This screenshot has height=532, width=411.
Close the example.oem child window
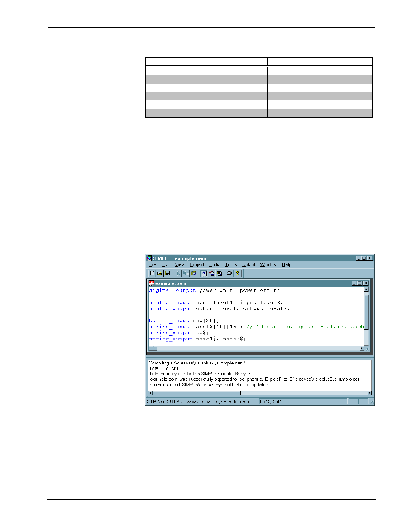[366, 283]
